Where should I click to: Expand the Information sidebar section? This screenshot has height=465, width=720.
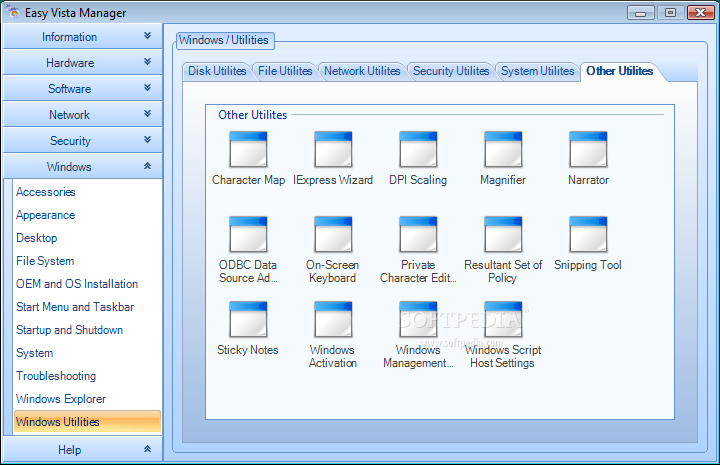[x=83, y=36]
